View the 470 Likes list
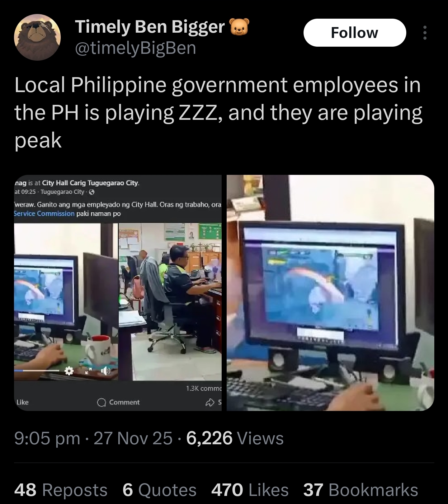The image size is (448, 504). [x=250, y=490]
